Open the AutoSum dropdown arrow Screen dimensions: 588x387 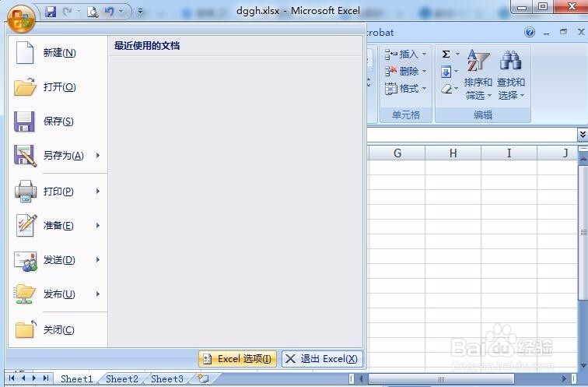click(457, 55)
